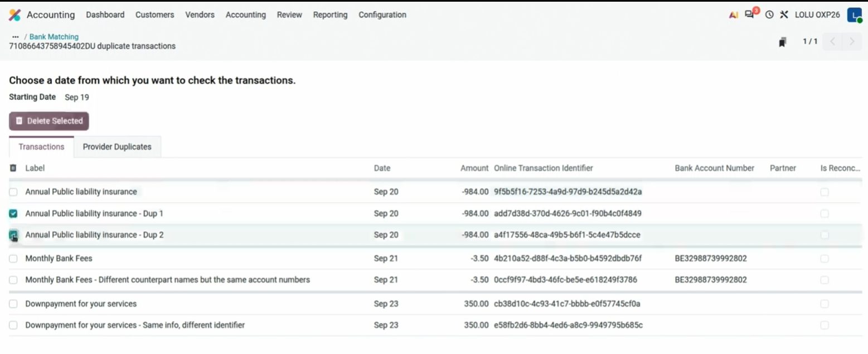Open the Configuration menu
The width and height of the screenshot is (868, 354).
[x=382, y=15]
